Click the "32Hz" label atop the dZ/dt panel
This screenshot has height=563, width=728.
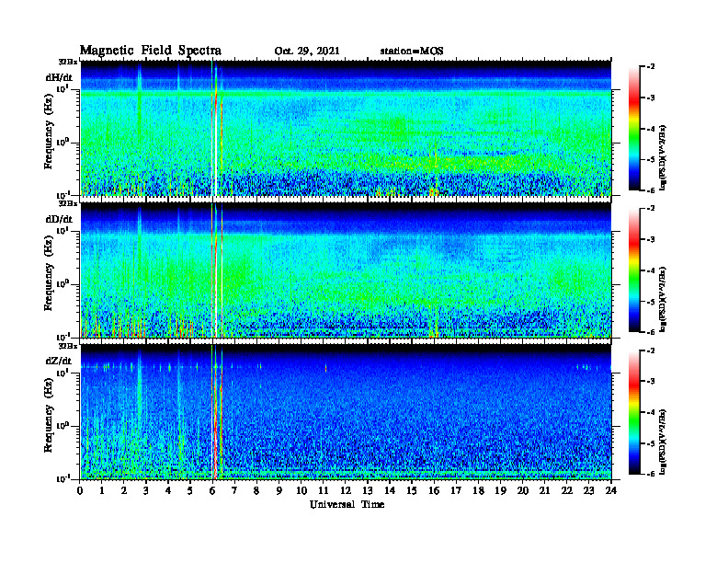pos(67,346)
